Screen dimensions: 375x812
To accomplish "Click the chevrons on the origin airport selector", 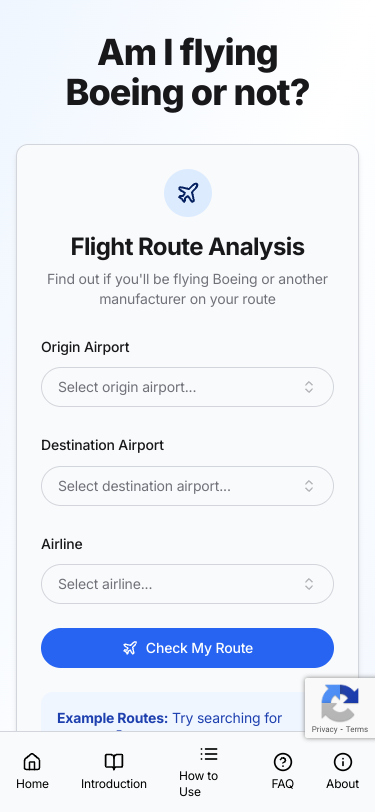I will 309,387.
